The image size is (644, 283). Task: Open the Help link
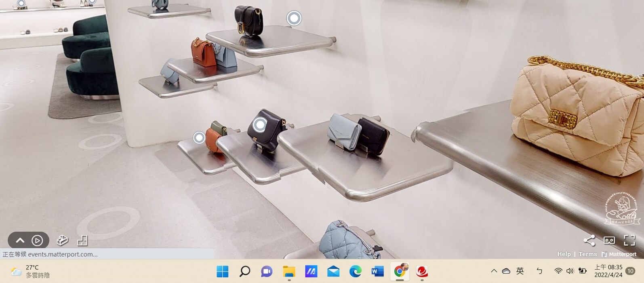pos(564,254)
